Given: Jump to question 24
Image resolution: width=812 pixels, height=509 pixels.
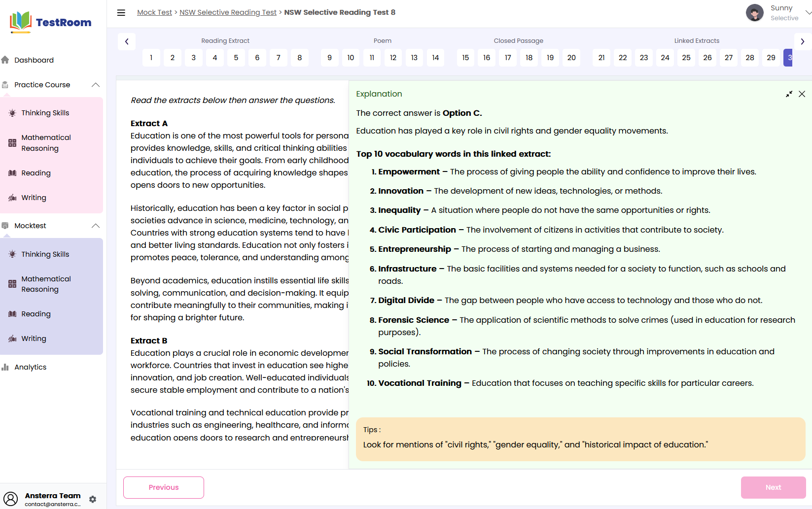Looking at the screenshot, I should tap(665, 58).
